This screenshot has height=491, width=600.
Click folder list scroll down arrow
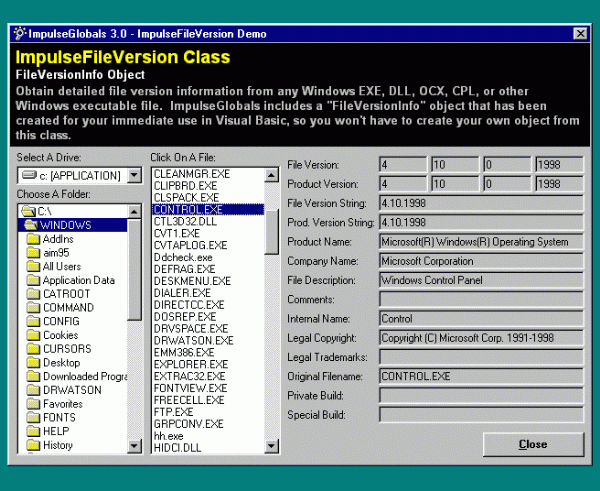[134, 445]
